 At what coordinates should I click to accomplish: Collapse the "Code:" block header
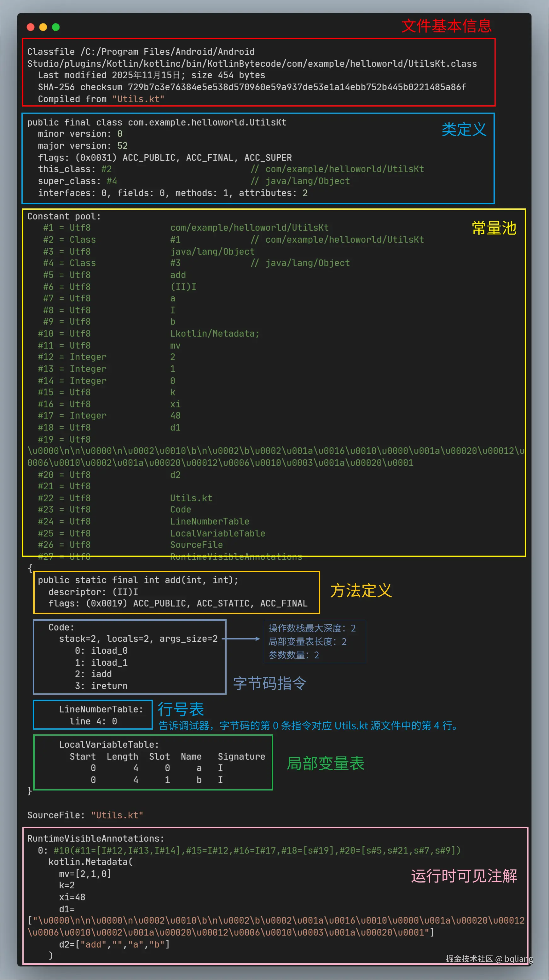point(61,627)
